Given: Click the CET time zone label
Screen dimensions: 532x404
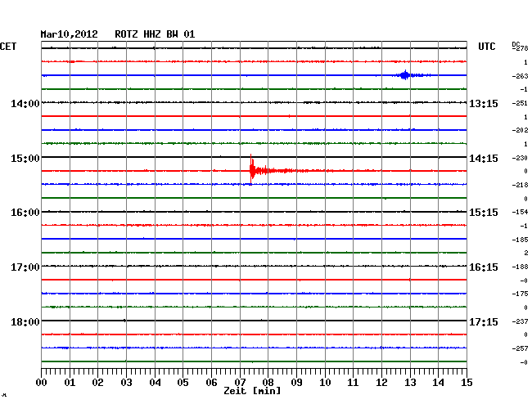Looking at the screenshot, I should pyautogui.click(x=8, y=47).
